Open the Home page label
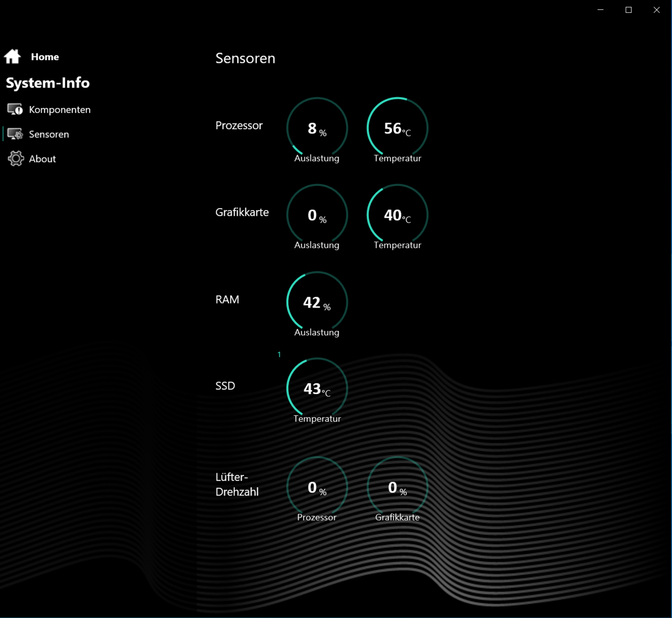 click(x=45, y=57)
